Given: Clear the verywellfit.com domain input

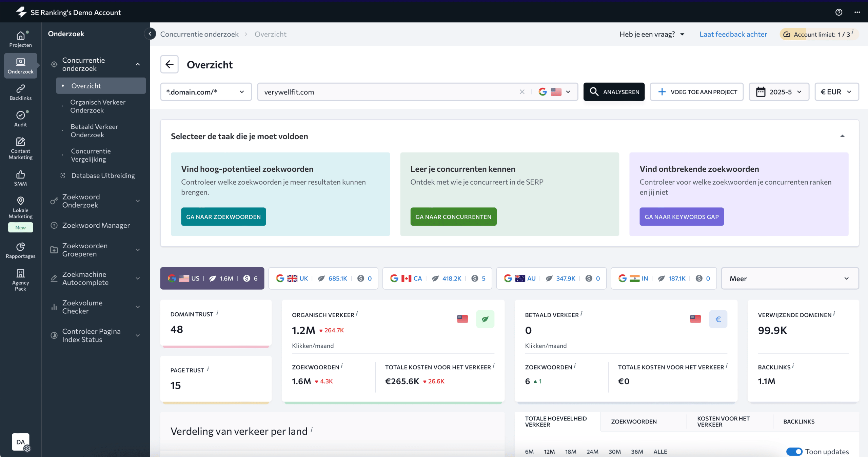Looking at the screenshot, I should click(x=522, y=92).
